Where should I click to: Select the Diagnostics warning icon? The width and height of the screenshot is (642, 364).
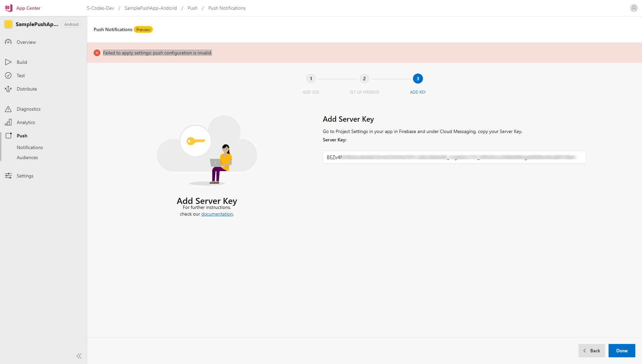8,109
